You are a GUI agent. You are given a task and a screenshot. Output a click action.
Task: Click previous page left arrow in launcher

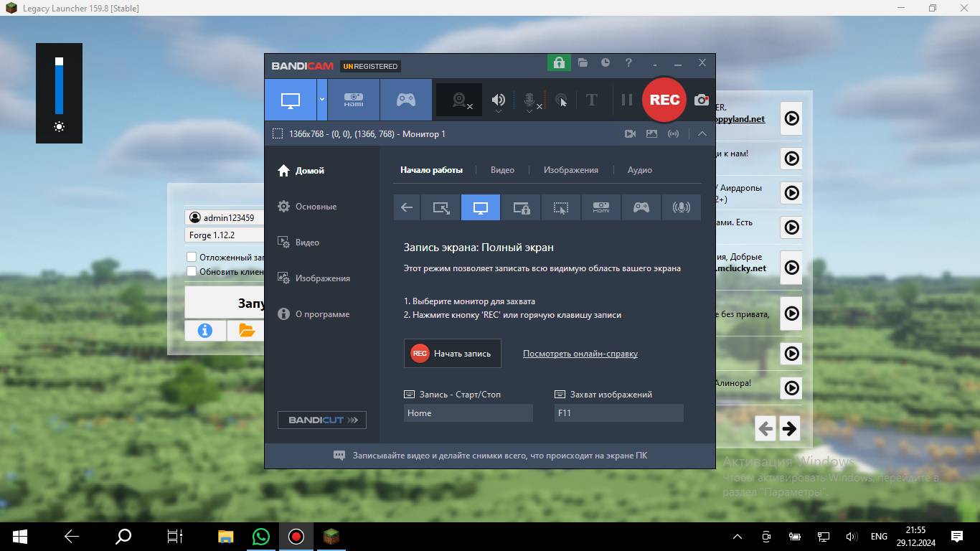click(x=765, y=428)
